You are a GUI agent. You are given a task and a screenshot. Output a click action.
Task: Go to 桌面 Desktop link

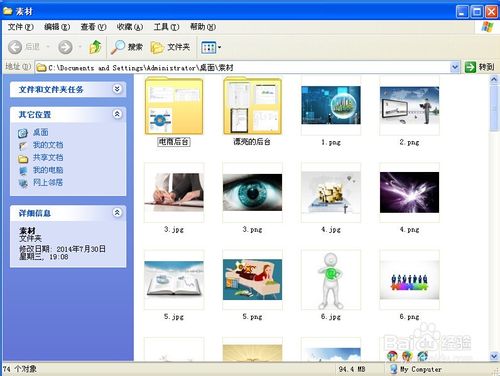(41, 132)
